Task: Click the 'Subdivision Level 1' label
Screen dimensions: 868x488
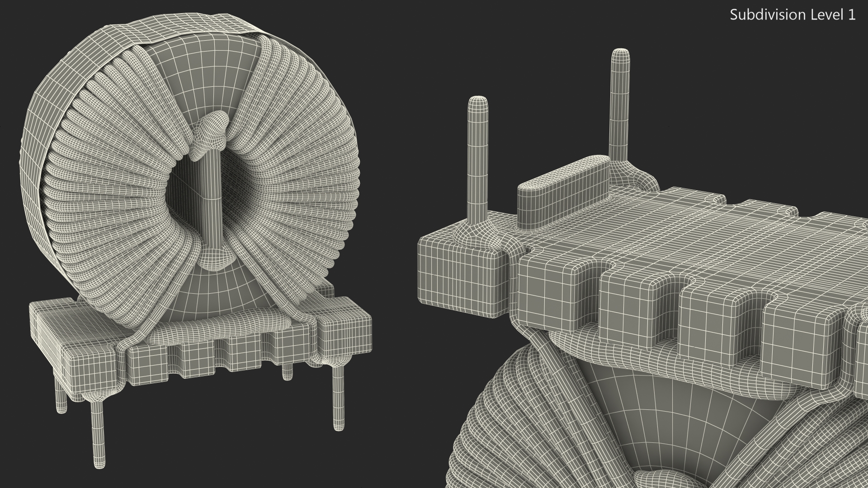Action: pyautogui.click(x=793, y=15)
